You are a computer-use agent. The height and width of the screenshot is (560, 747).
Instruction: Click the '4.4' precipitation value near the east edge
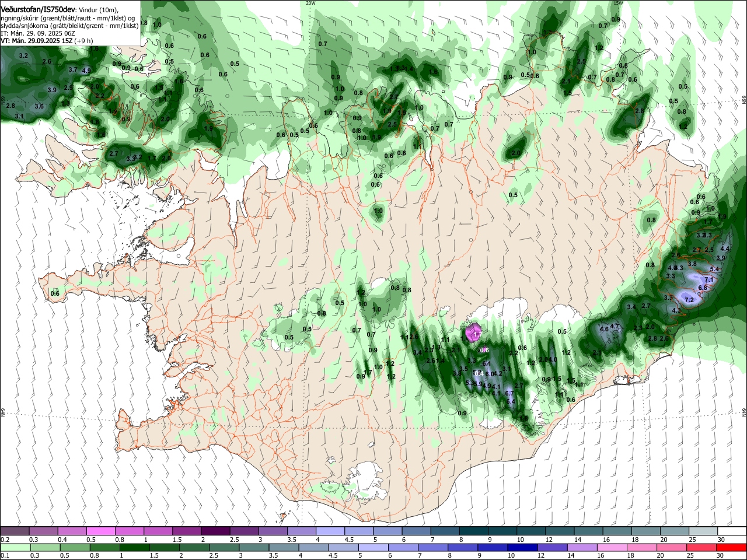coord(725,249)
